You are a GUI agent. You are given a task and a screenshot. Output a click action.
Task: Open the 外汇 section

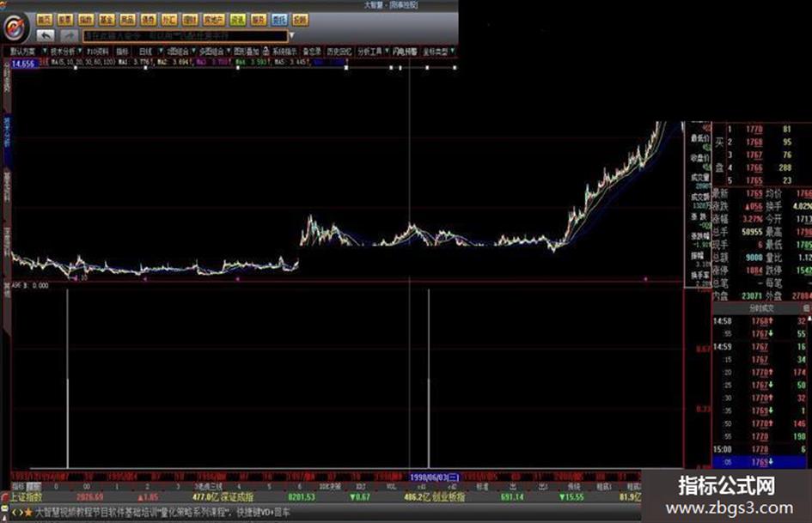[168, 20]
